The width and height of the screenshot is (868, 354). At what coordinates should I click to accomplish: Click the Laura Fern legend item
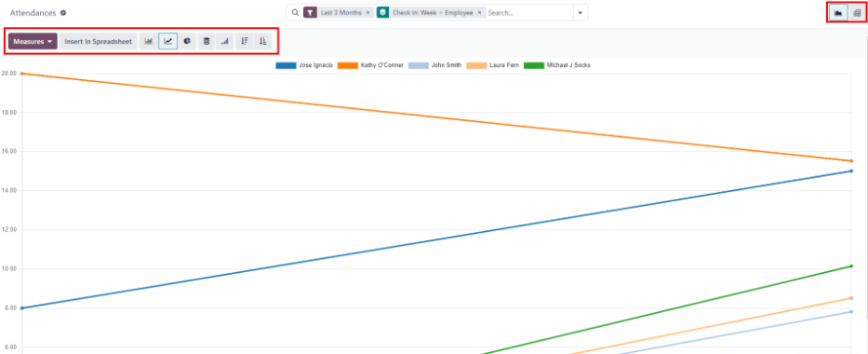(493, 65)
